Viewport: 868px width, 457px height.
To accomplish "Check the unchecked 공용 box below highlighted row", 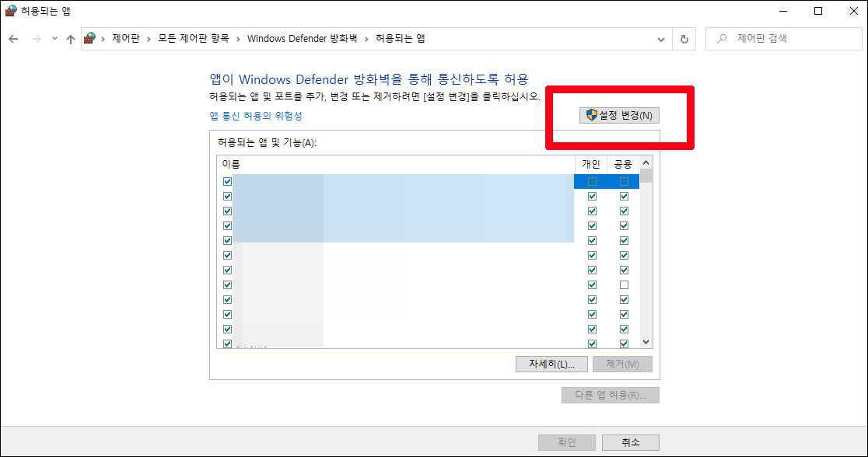I will pyautogui.click(x=624, y=285).
